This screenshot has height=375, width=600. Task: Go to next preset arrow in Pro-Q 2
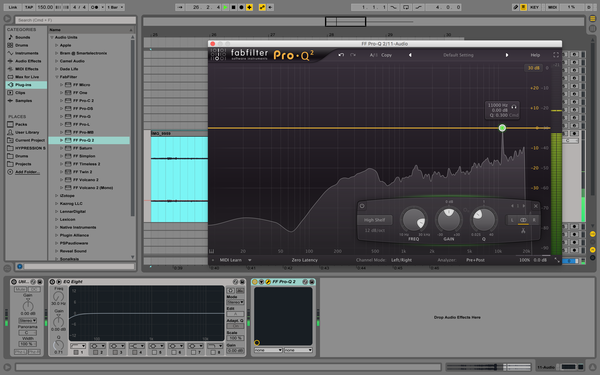coord(507,55)
